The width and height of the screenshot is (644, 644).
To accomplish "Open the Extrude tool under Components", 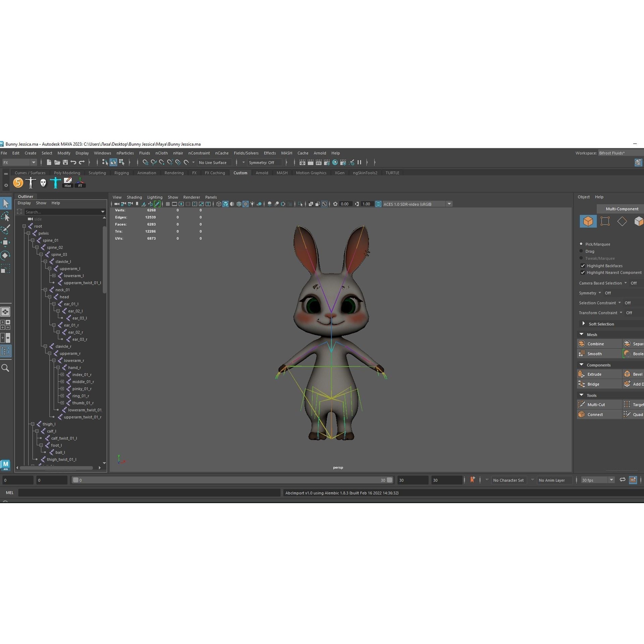I will tap(594, 374).
